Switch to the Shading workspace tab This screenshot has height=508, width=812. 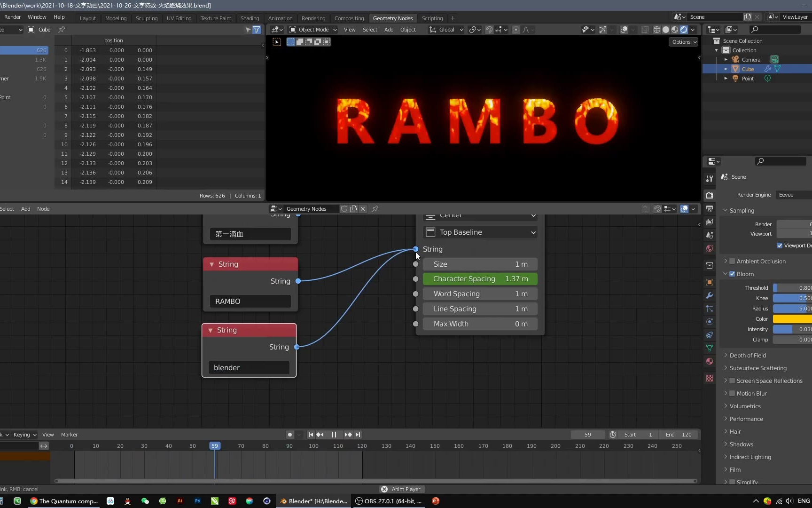pos(250,18)
